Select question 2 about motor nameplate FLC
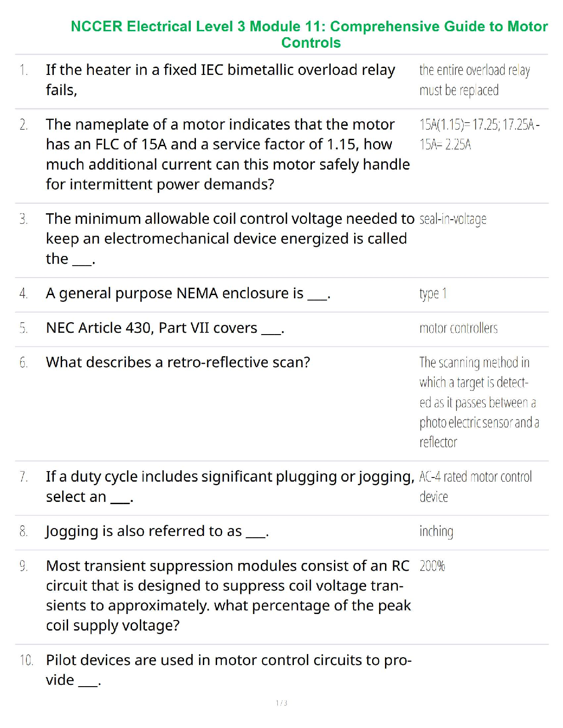Image resolution: width=563 pixels, height=728 pixels. coord(228,154)
